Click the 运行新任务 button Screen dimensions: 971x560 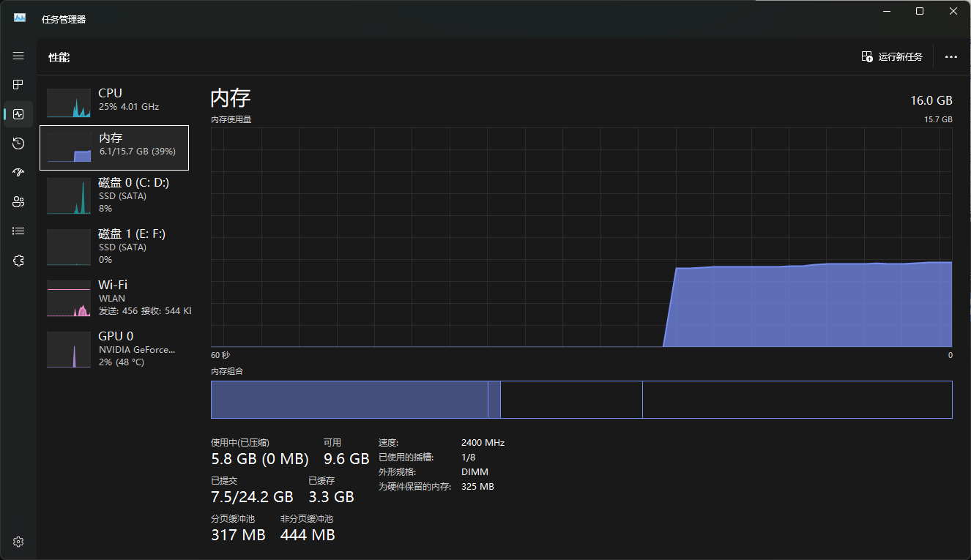click(892, 57)
